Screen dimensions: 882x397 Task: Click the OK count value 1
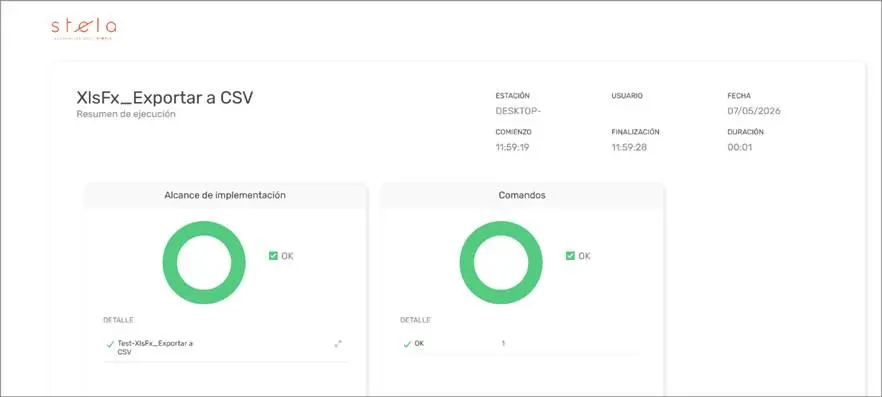(503, 343)
